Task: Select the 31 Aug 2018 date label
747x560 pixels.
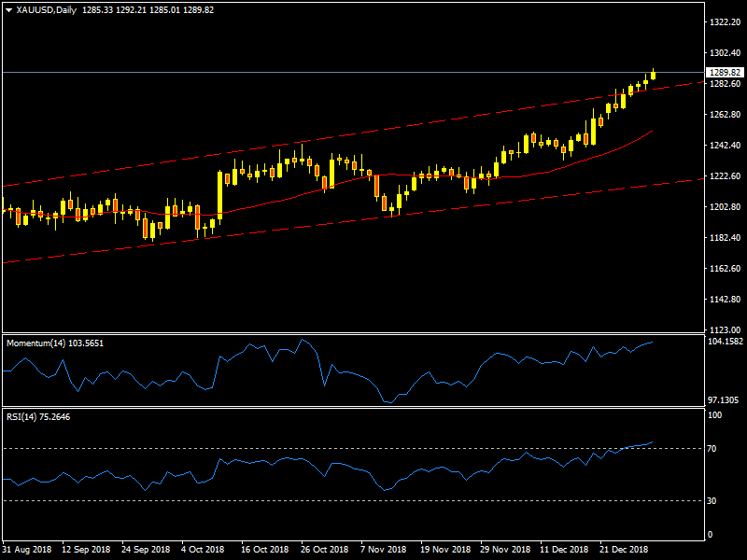Action: pyautogui.click(x=28, y=550)
